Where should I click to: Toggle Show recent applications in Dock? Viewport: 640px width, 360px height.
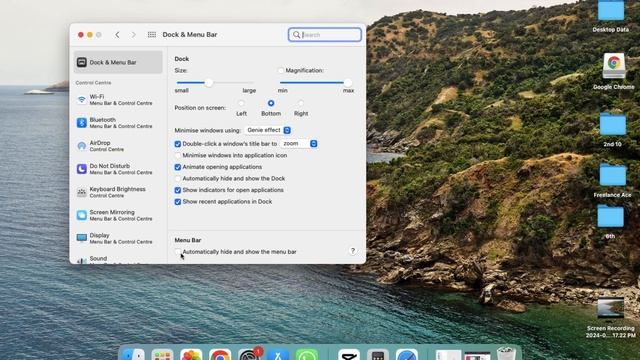(x=178, y=202)
